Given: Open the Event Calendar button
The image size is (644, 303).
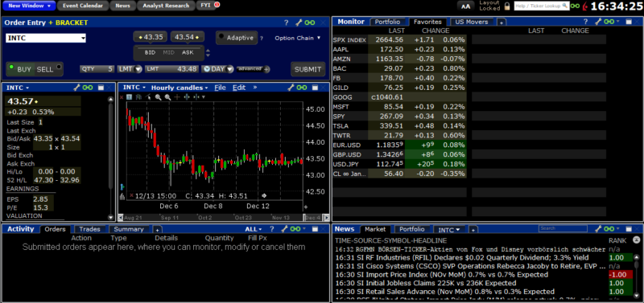Looking at the screenshot, I should [x=83, y=6].
